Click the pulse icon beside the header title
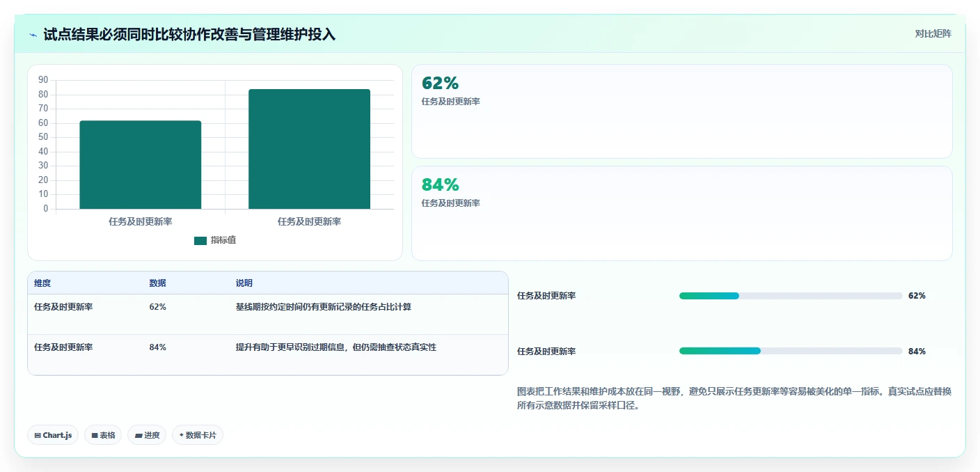 coord(33,34)
